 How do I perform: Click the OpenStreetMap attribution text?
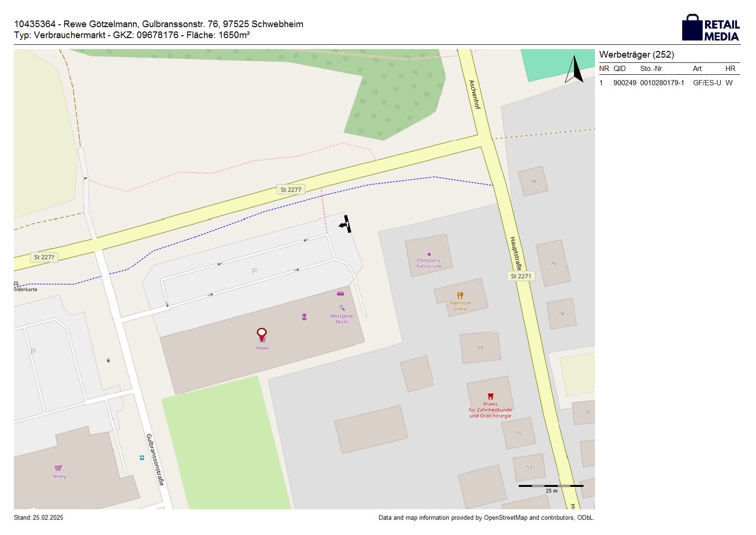[486, 518]
